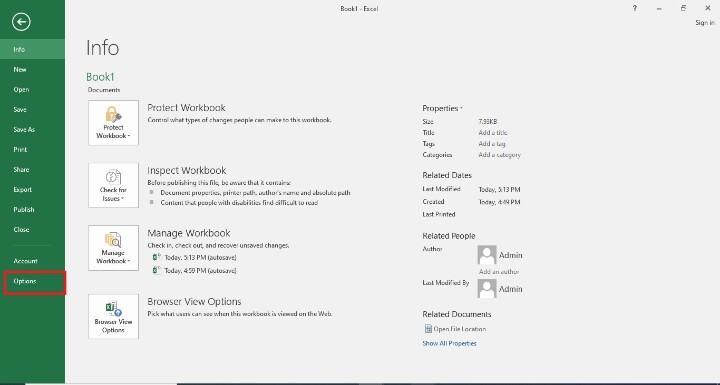Image resolution: width=720 pixels, height=385 pixels.
Task: Click the Last Modified By name Admin
Action: [511, 289]
